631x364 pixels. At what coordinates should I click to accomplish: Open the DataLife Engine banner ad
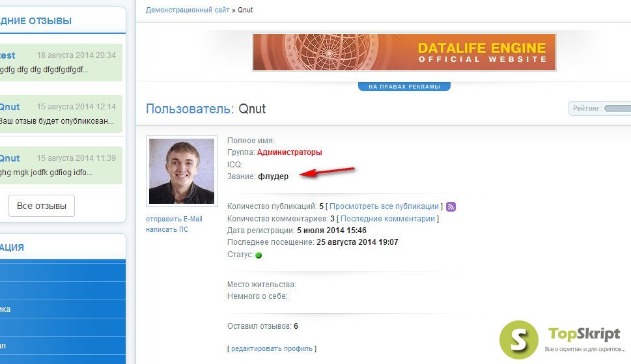click(x=404, y=52)
